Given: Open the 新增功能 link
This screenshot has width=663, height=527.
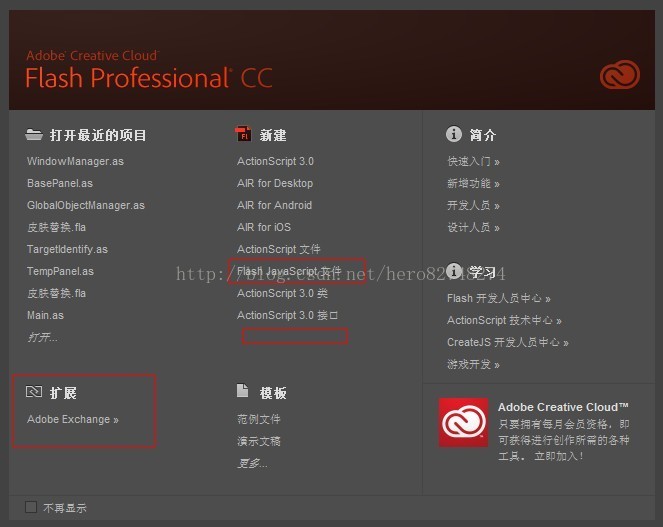Looking at the screenshot, I should [x=474, y=183].
